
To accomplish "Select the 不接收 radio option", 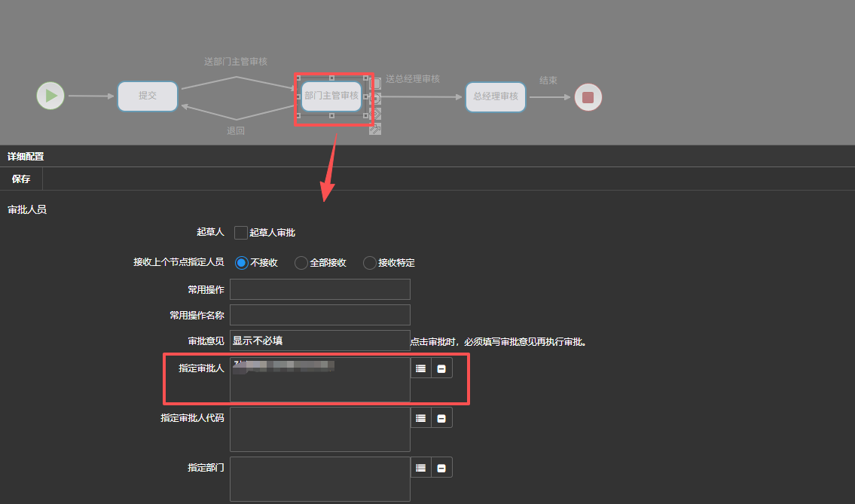I will tap(241, 263).
